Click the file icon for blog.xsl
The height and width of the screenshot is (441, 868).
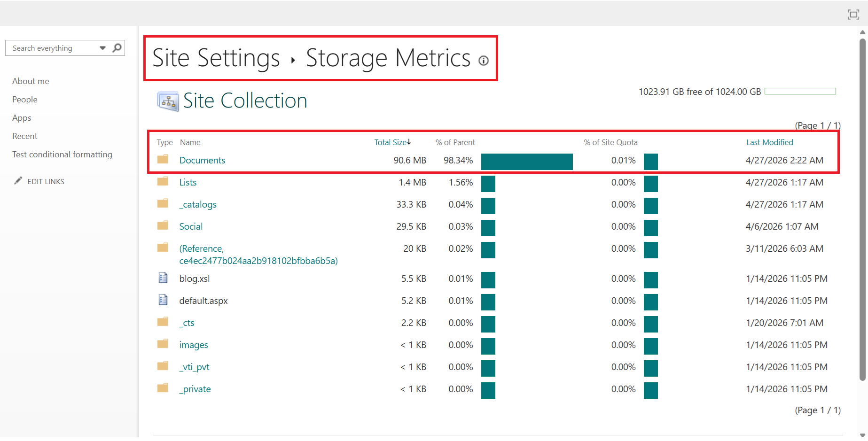tap(163, 278)
